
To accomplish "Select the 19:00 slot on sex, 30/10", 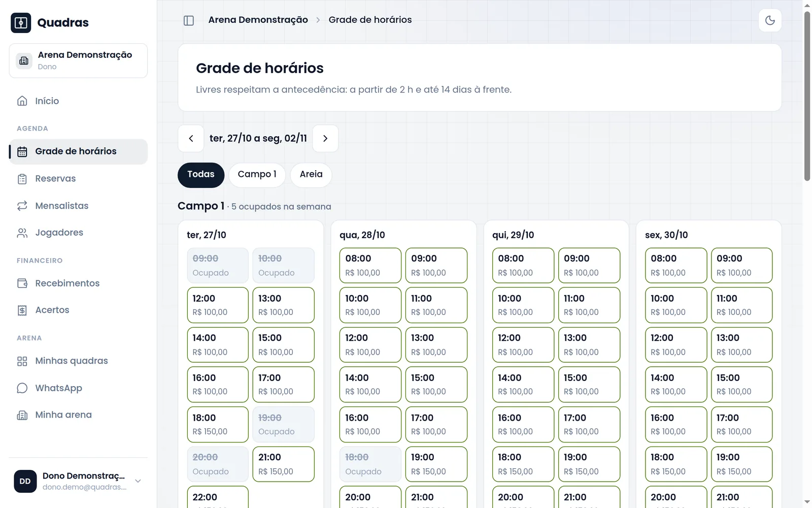I will pos(742,464).
